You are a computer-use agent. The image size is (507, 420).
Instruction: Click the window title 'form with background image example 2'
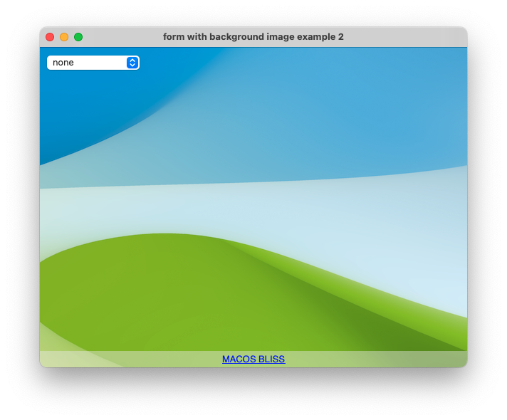click(x=253, y=37)
